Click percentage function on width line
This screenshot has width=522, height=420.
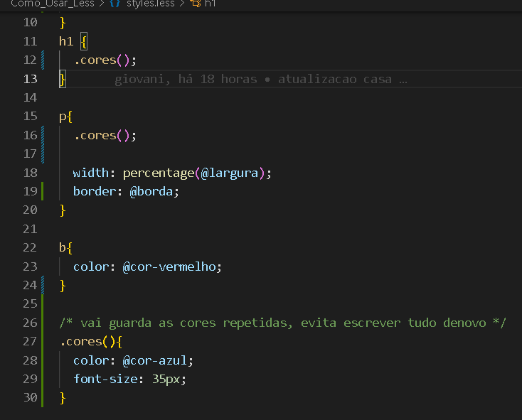(159, 173)
